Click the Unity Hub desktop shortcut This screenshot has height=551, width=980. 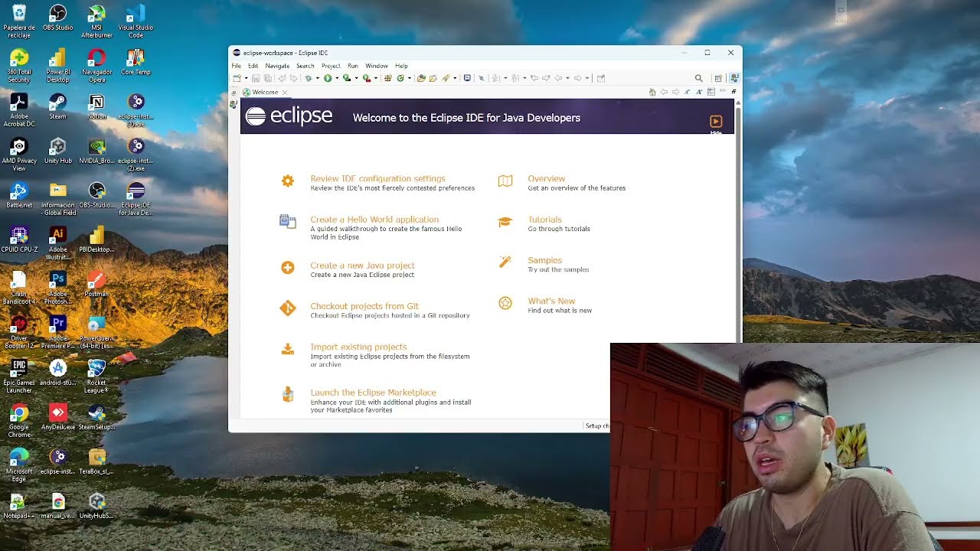pos(58,150)
